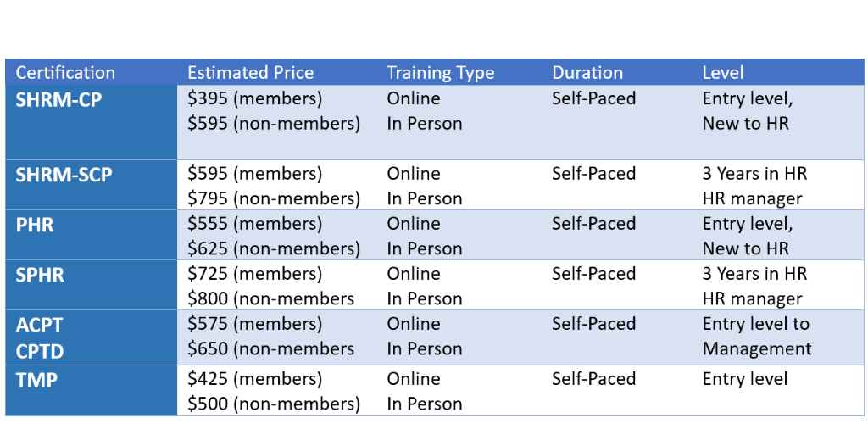Click the Estimated Price column header
This screenshot has height=446, width=868.
point(250,73)
